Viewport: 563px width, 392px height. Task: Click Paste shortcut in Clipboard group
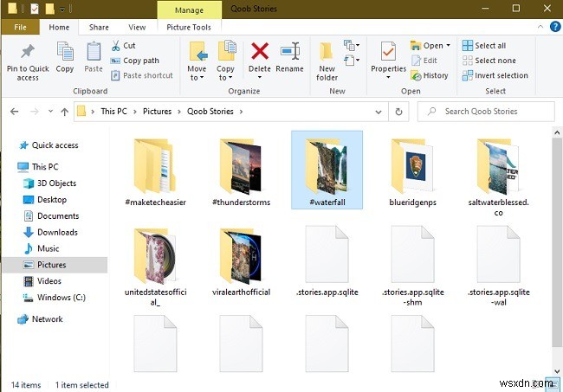coord(142,75)
